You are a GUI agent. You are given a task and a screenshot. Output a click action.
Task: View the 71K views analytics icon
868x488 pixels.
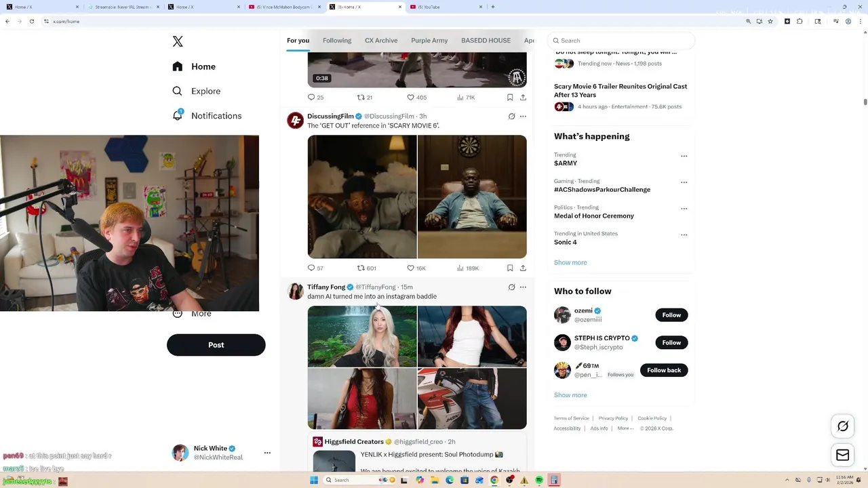pyautogui.click(x=466, y=98)
